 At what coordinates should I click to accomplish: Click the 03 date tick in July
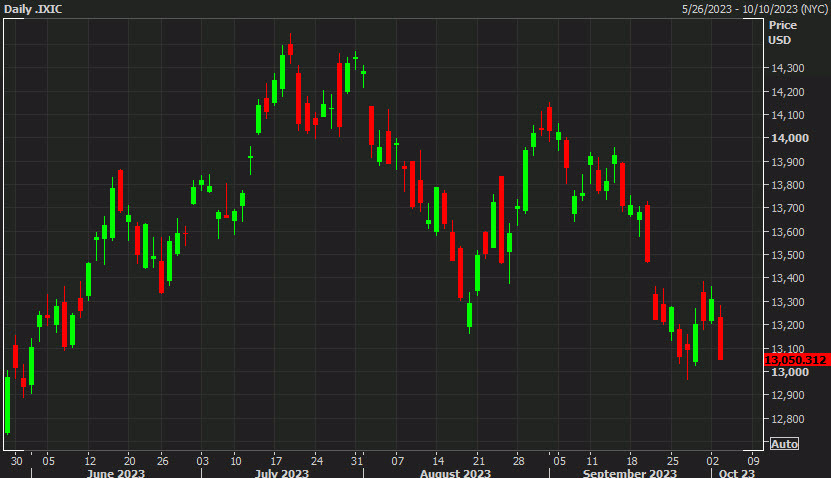point(202,461)
